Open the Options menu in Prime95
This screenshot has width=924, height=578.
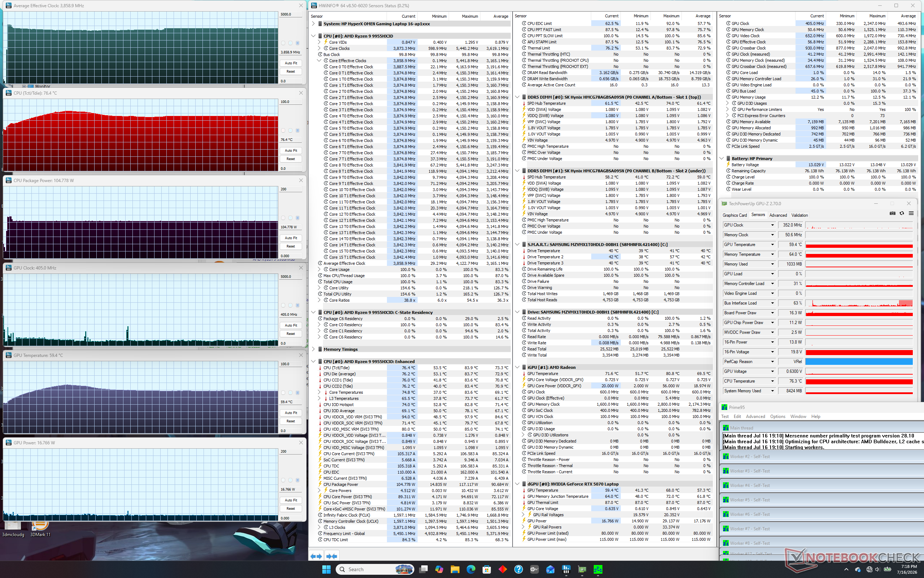click(x=777, y=416)
